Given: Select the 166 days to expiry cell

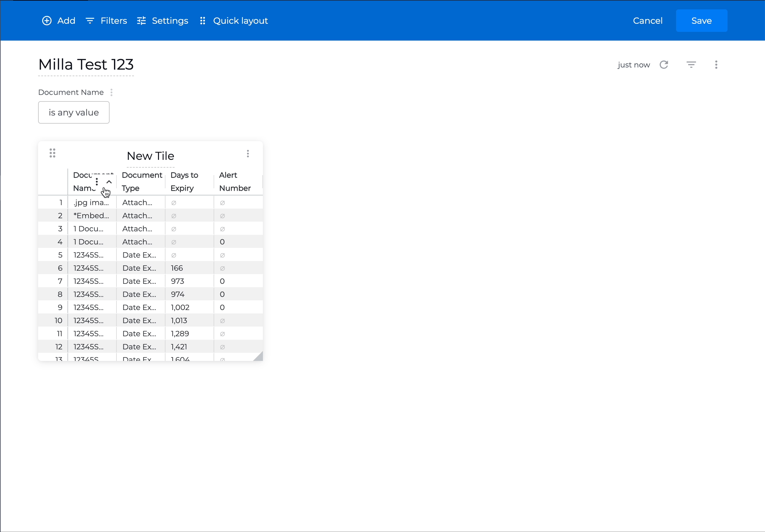Looking at the screenshot, I should [189, 268].
